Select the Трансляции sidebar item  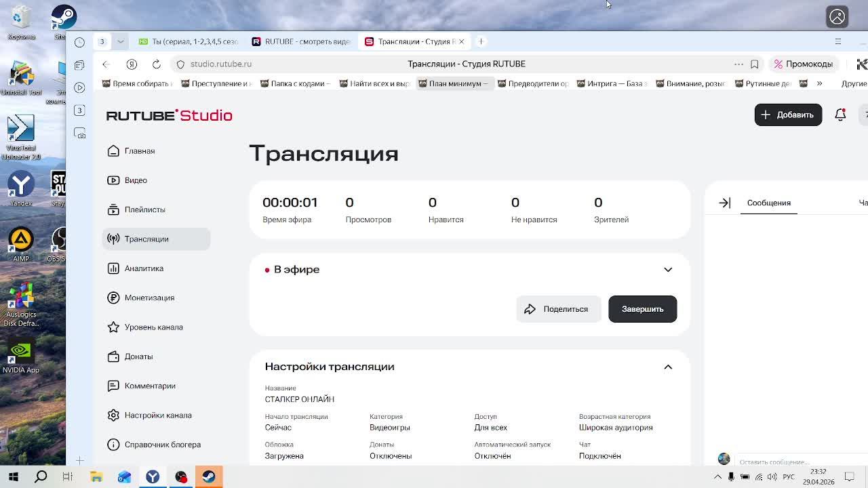156,239
